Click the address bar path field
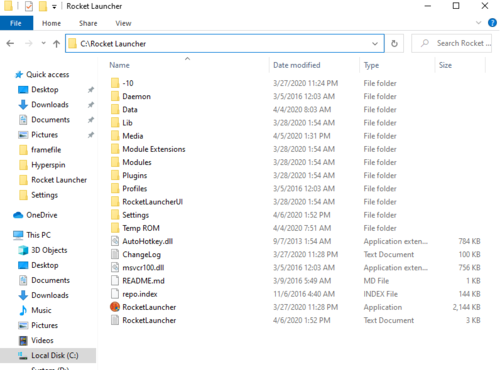This screenshot has width=500, height=370. (x=225, y=43)
